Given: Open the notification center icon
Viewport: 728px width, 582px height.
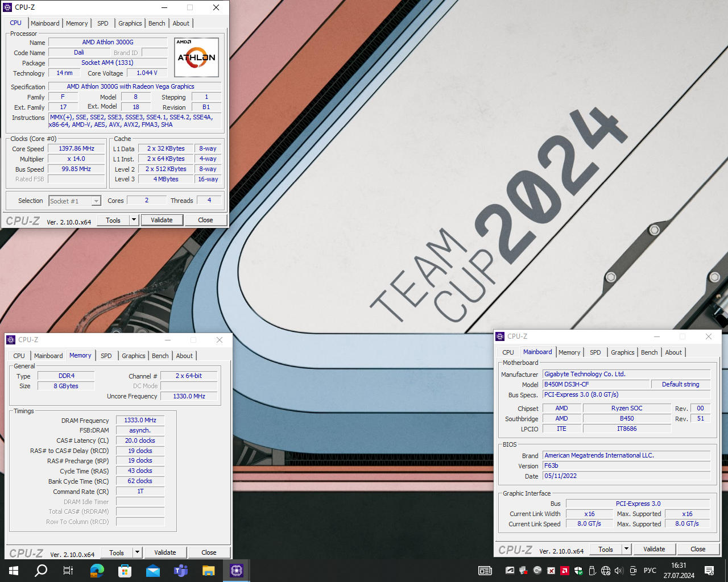Looking at the screenshot, I should 709,571.
